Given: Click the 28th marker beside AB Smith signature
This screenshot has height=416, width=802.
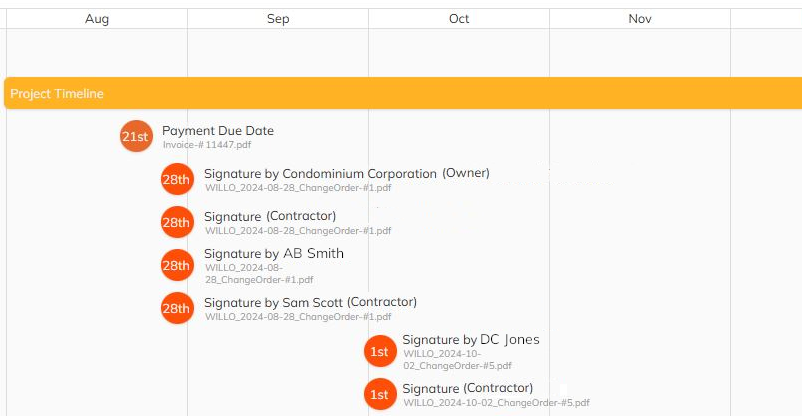Looking at the screenshot, I should tap(177, 265).
